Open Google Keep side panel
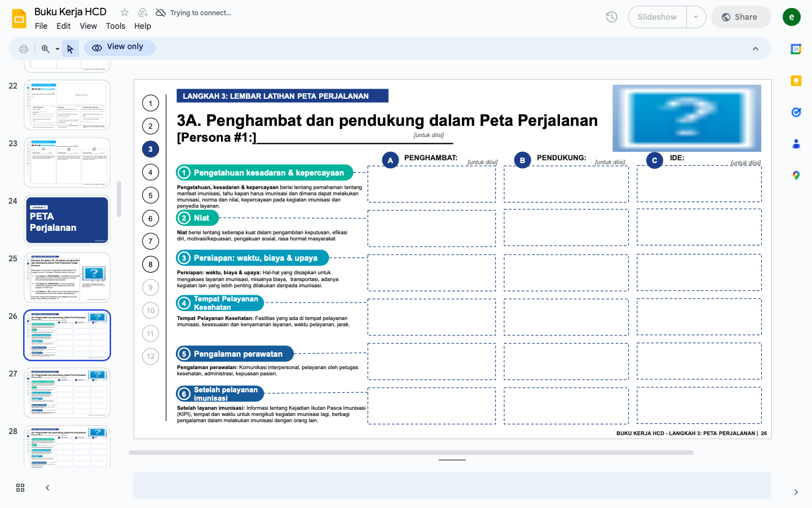812x508 pixels. pos(796,81)
